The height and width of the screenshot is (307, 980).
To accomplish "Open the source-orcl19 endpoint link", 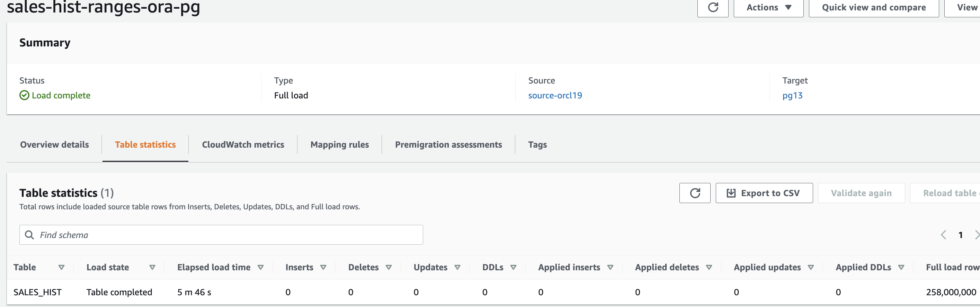I will point(555,96).
